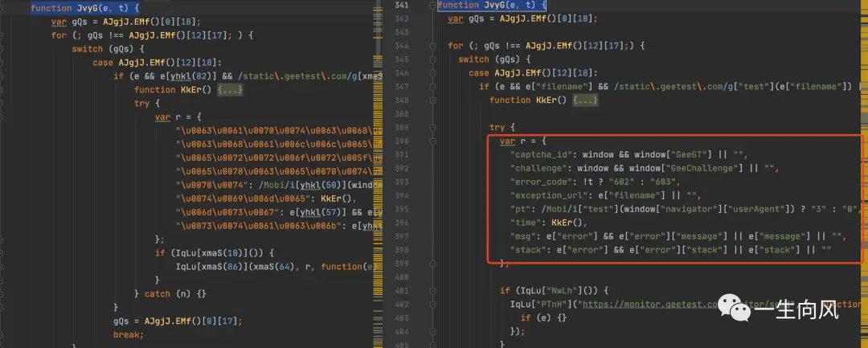This screenshot has width=868, height=348.
Task: Click line number 393 beside error_code
Action: pyautogui.click(x=400, y=182)
